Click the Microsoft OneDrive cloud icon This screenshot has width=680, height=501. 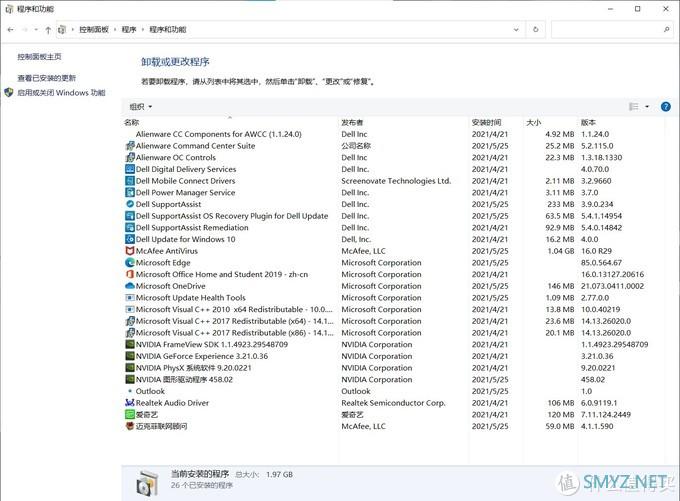tap(130, 286)
